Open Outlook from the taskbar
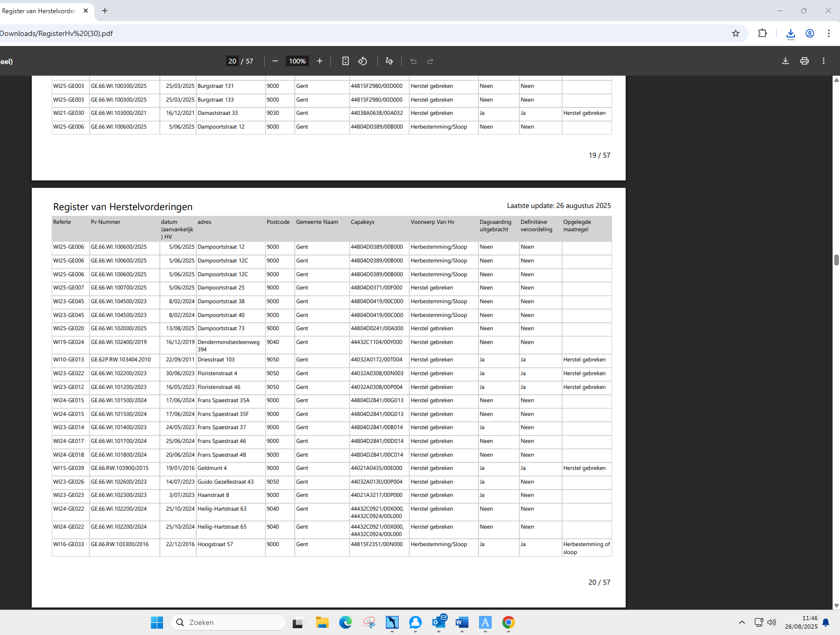Viewport: 840px width, 635px height. point(439,622)
